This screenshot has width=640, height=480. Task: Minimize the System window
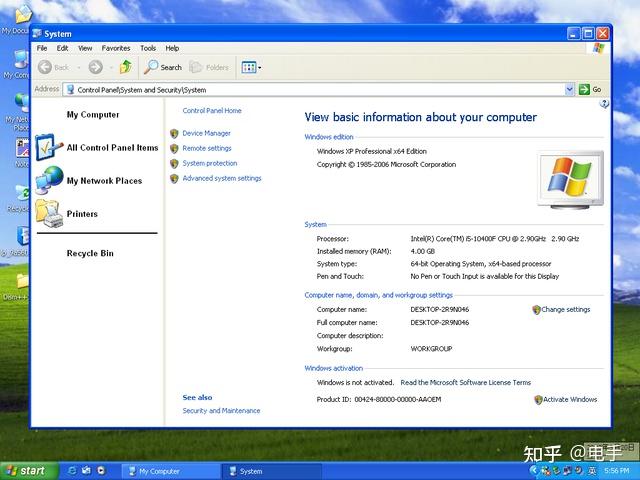click(x=573, y=33)
